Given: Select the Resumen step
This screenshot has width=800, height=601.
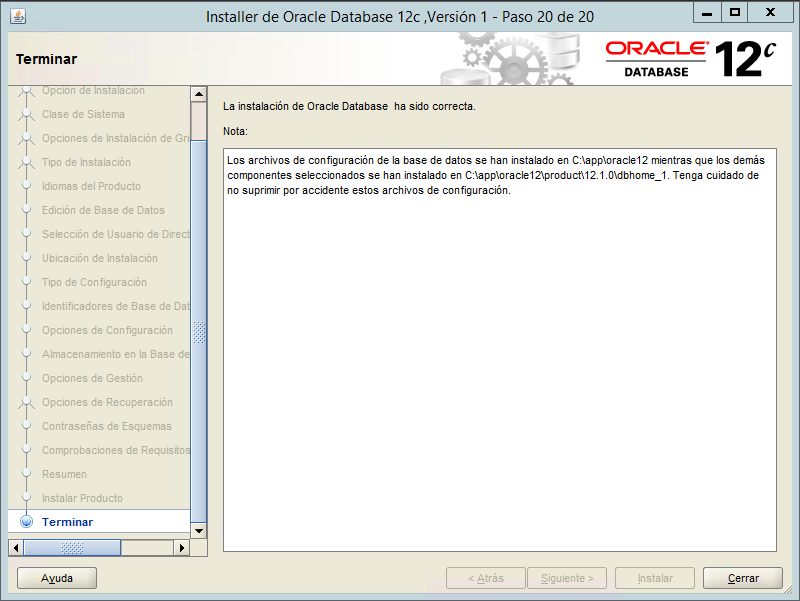Looking at the screenshot, I should pos(64,474).
